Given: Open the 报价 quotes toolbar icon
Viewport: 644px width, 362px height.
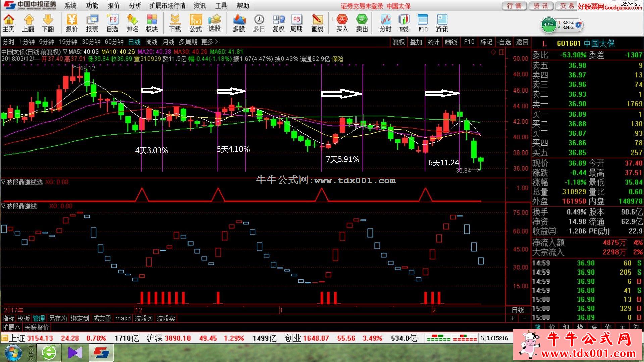Looking at the screenshot, I should 71,23.
